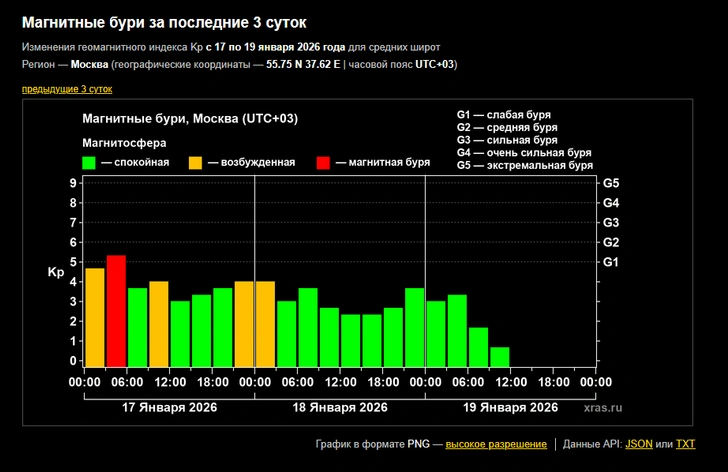
Task: Open the TXT API data link
Action: (x=685, y=444)
